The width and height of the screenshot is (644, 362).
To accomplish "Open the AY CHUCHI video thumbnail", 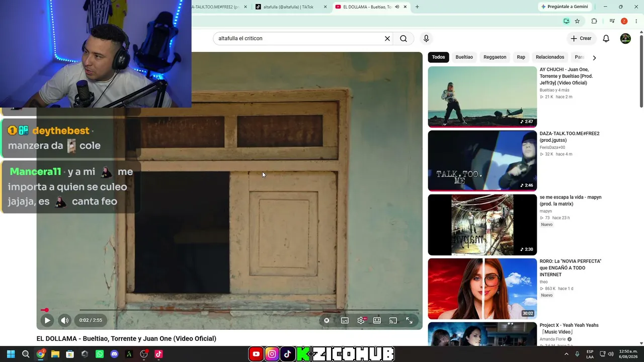I will click(x=482, y=97).
